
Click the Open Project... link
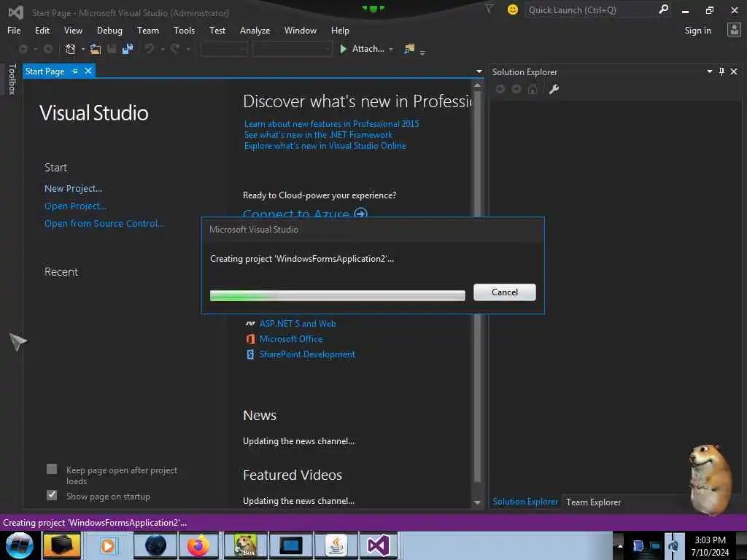[x=75, y=206]
